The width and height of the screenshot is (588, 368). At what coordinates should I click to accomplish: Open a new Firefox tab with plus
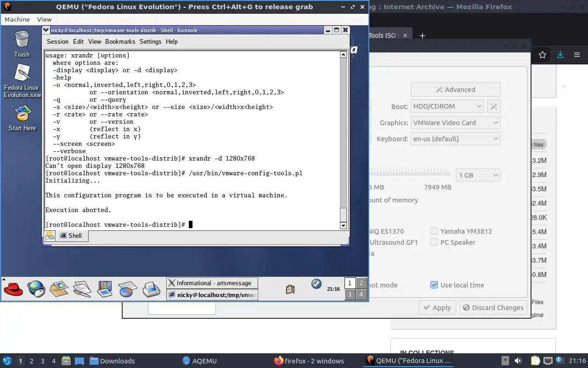(422, 35)
